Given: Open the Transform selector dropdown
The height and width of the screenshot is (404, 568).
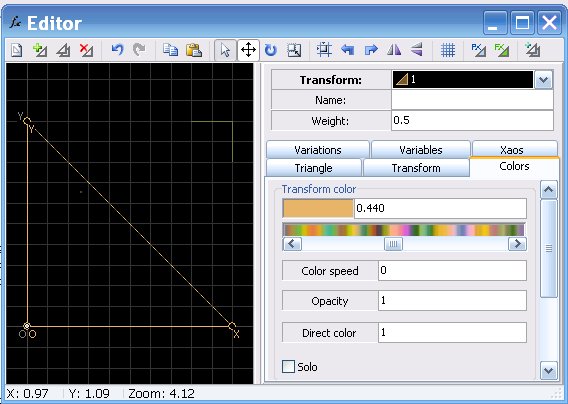Looking at the screenshot, I should click(543, 80).
